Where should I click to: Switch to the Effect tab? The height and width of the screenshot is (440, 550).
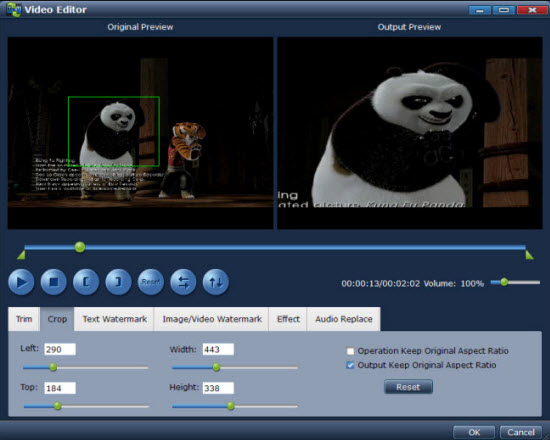pyautogui.click(x=288, y=319)
